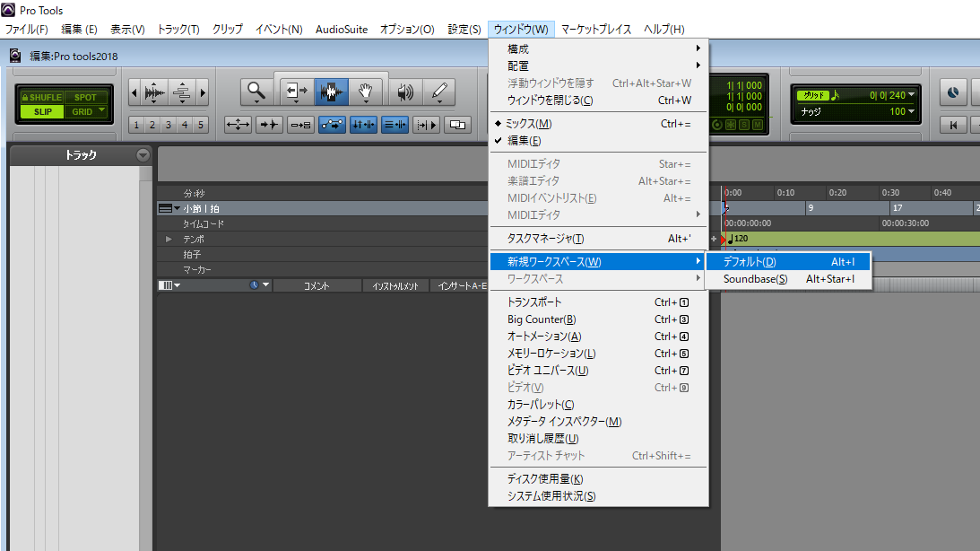Viewport: 980px width, 551px height.
Task: Open タスクマネージャ from the menu
Action: coord(599,239)
